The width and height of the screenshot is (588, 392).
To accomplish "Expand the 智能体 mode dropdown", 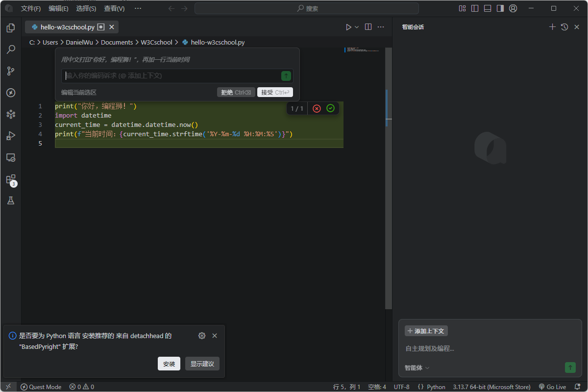I will click(417, 367).
